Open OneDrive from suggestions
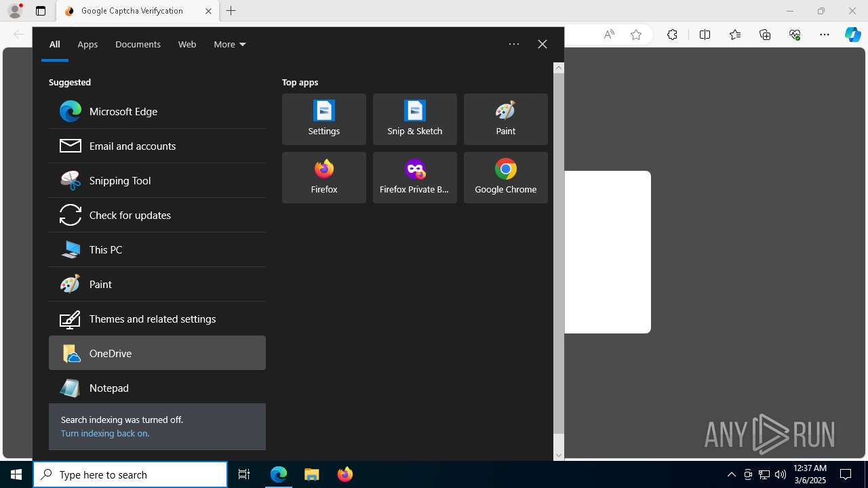 click(x=157, y=353)
